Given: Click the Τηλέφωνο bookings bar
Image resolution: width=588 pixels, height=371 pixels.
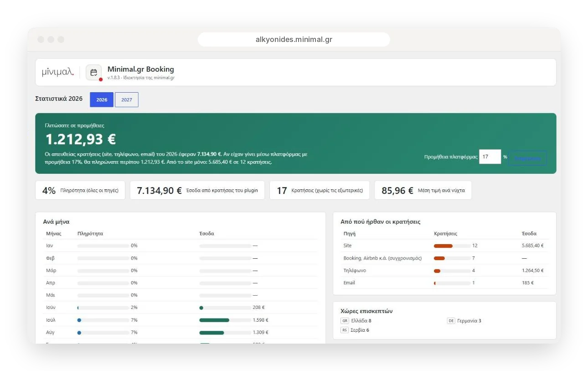Looking at the screenshot, I should [452, 271].
